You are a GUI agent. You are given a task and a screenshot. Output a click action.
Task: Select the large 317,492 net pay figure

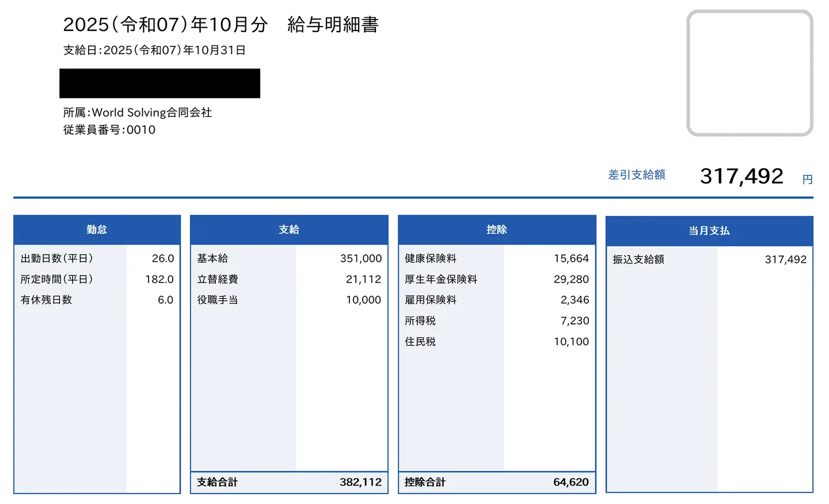[741, 176]
